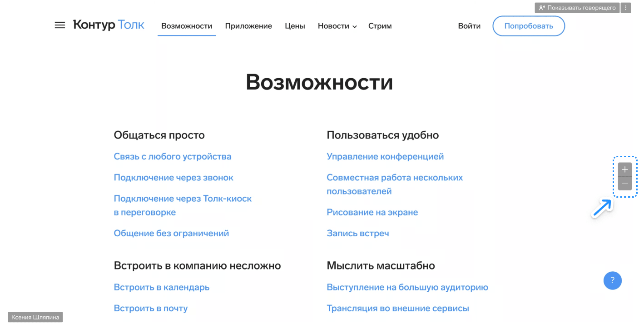
Task: Open the Рисование на экране link
Action: pos(372,213)
